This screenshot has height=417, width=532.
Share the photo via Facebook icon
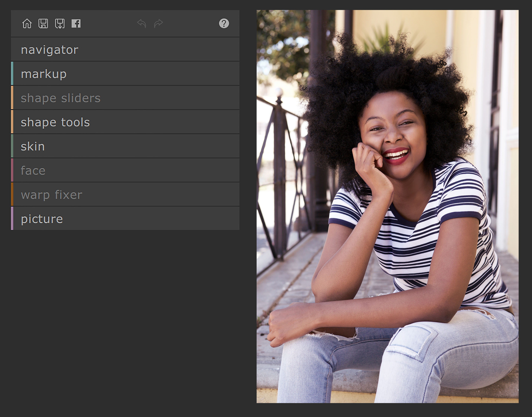[x=76, y=24]
